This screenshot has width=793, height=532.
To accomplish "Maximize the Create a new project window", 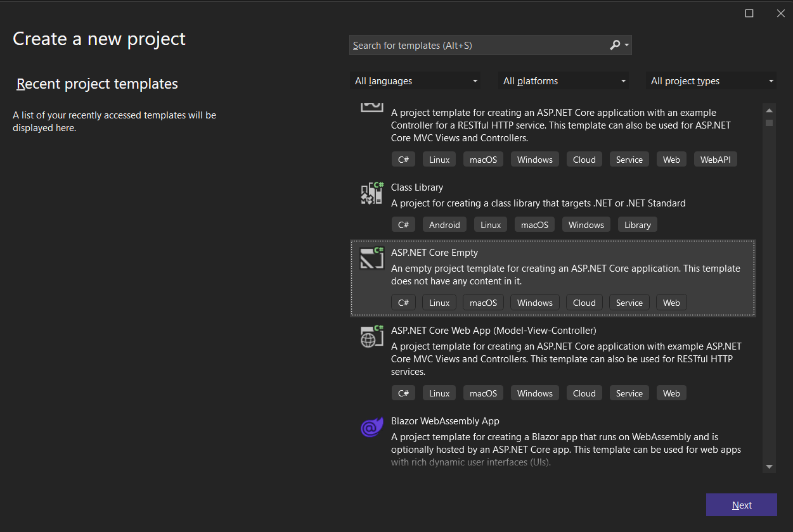I will point(749,13).
